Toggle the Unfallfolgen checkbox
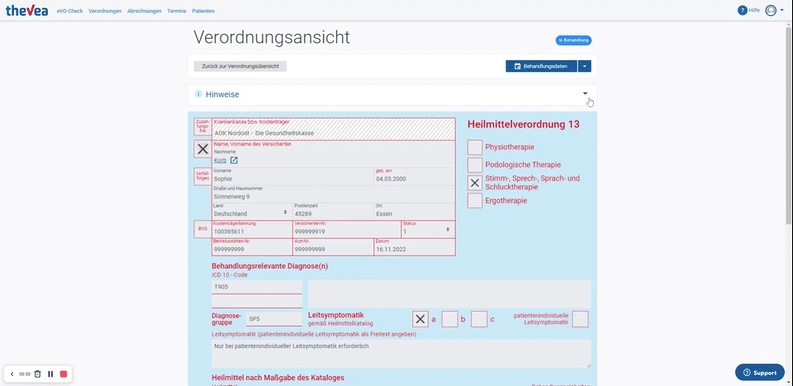This screenshot has width=793, height=386. coord(202,177)
